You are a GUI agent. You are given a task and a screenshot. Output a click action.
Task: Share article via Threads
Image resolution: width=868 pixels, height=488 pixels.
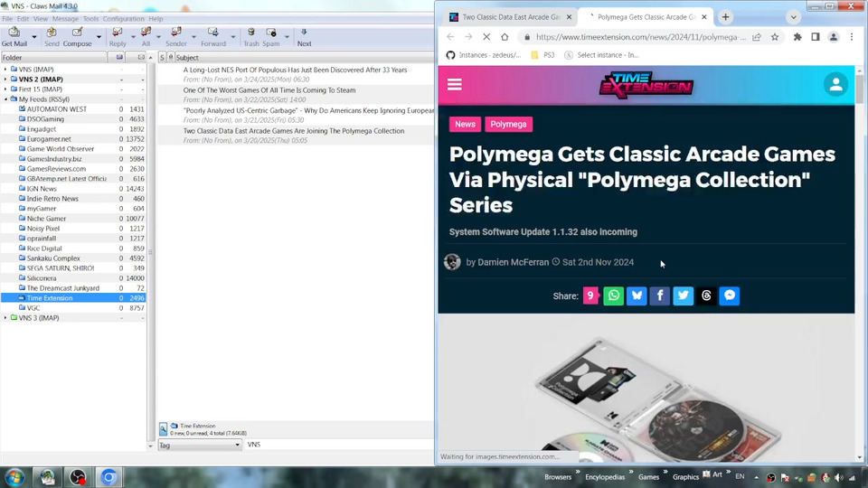point(706,296)
